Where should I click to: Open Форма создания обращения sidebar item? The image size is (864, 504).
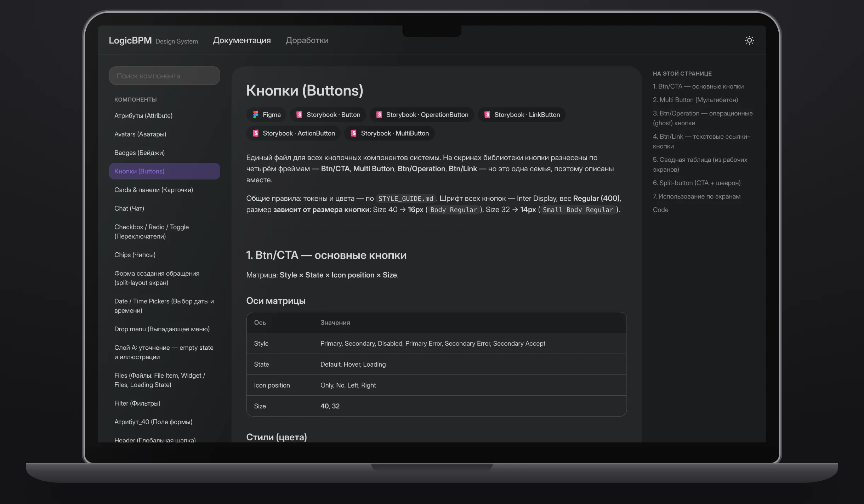coord(164,278)
